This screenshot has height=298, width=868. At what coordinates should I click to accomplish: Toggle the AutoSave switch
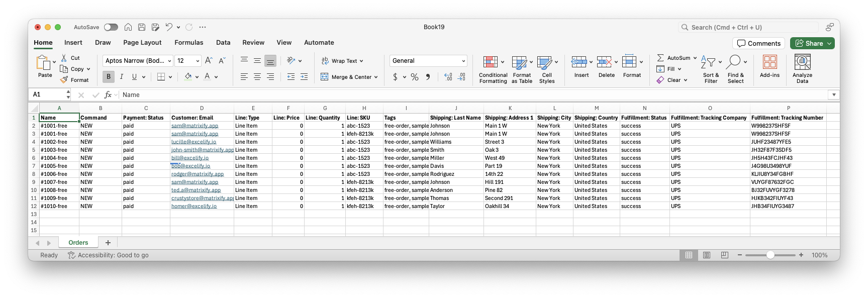pos(111,27)
